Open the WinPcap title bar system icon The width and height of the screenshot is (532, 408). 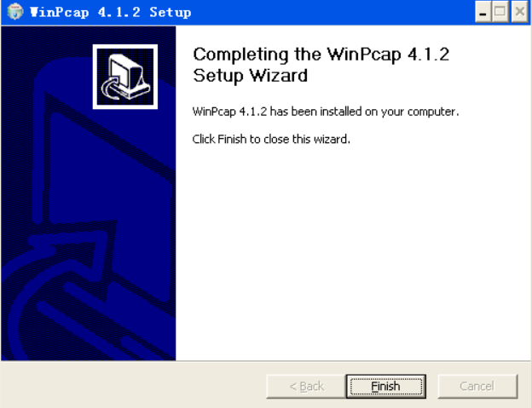point(15,12)
